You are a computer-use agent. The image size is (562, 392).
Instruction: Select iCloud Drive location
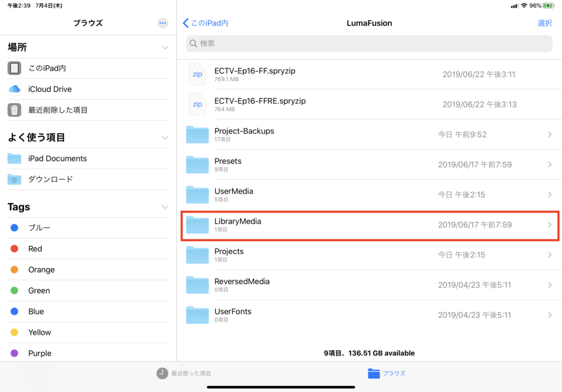(x=88, y=89)
